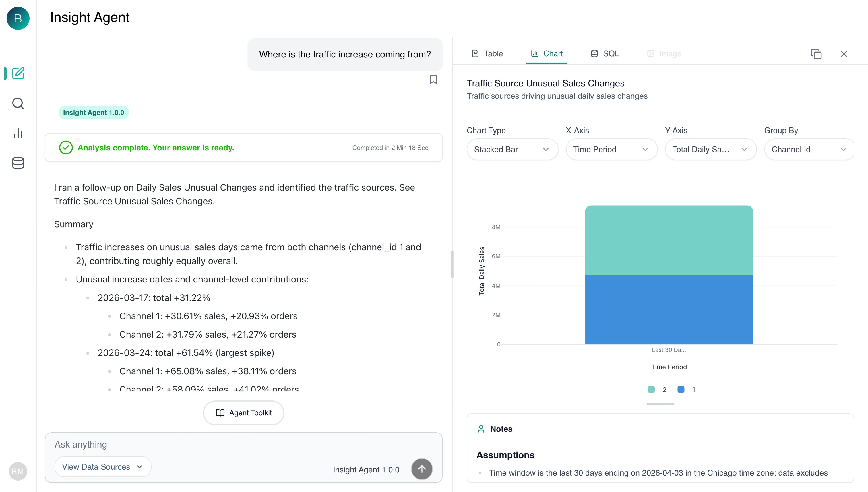This screenshot has height=492, width=868.
Task: Switch to the SQL tab
Action: click(605, 54)
